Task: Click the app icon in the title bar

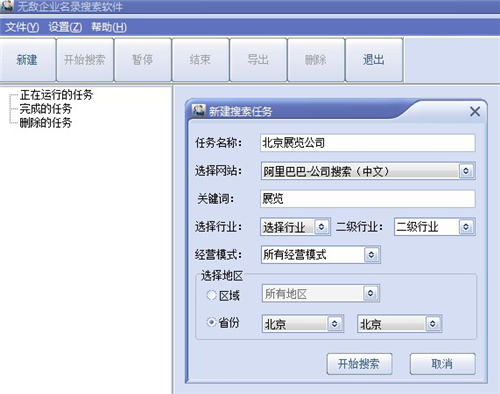Action: [7, 6]
